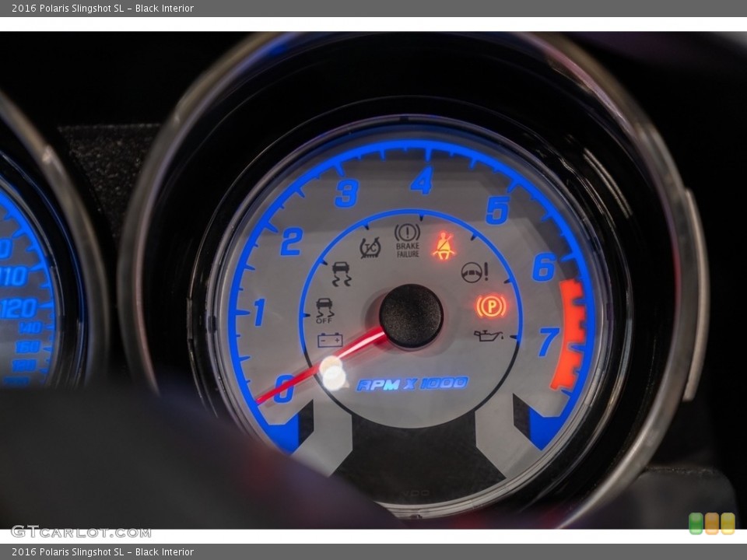Click the top title '2016 Polaris Slingshot SL – Black Interior'
Image resolution: width=747 pixels, height=560 pixels.
[103, 8]
